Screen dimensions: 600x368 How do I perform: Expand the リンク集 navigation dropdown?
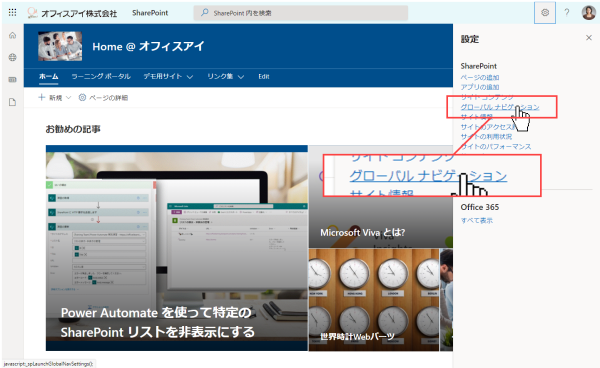[x=225, y=77]
